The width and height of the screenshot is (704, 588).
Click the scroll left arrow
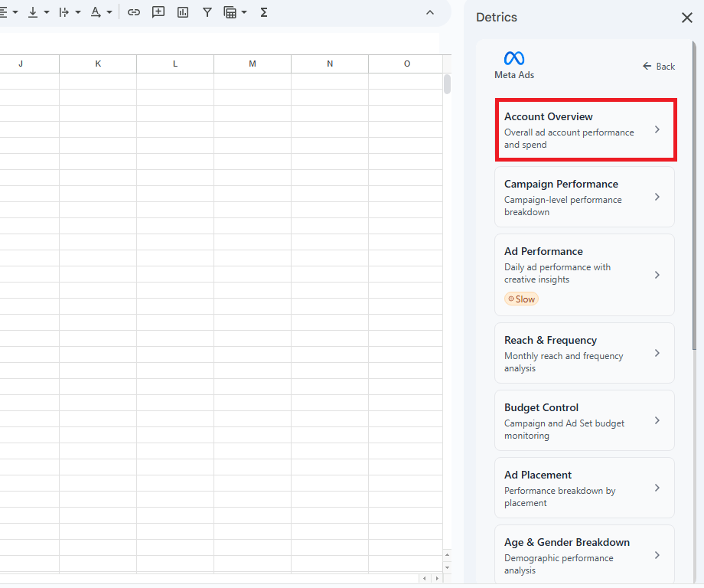424,579
